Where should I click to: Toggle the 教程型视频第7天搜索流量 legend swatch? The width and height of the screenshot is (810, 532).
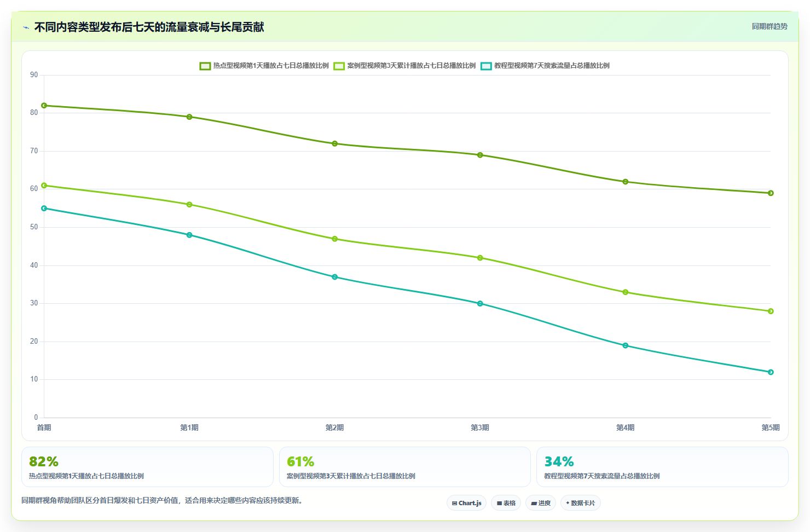[486, 66]
